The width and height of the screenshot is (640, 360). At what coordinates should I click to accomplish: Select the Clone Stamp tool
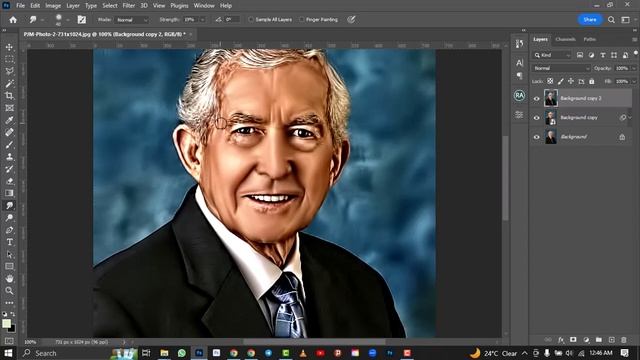click(x=9, y=157)
